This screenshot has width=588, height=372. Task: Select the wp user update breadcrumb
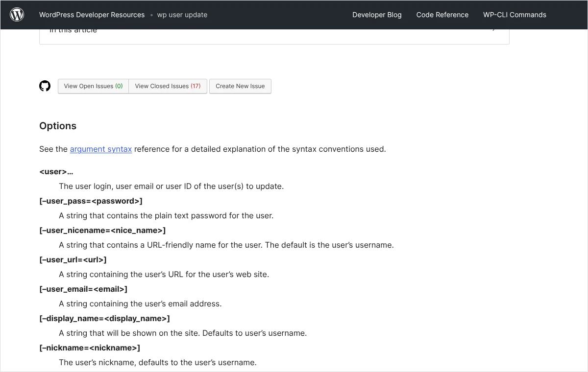[182, 15]
